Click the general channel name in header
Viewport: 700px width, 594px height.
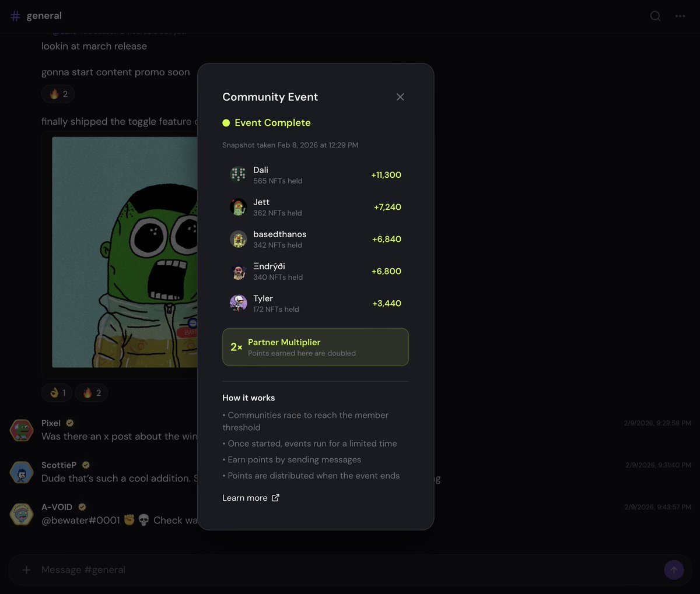(x=44, y=16)
